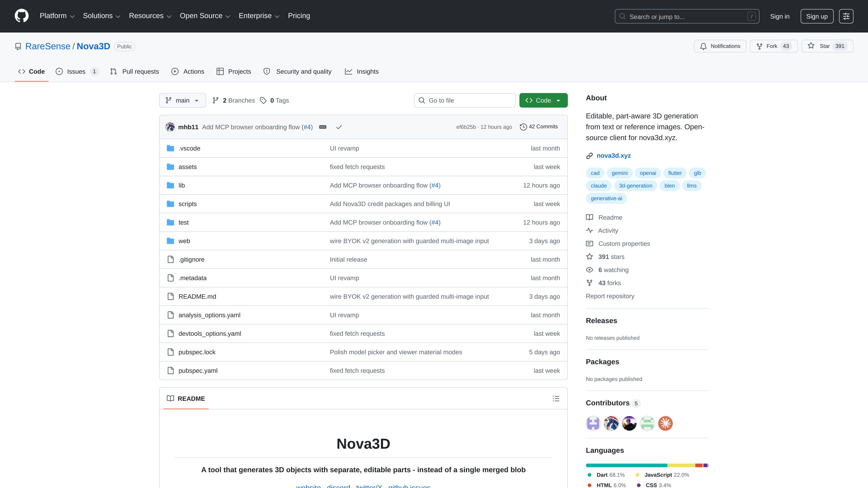868x488 pixels.
Task: Open the assets folder
Action: tap(188, 167)
